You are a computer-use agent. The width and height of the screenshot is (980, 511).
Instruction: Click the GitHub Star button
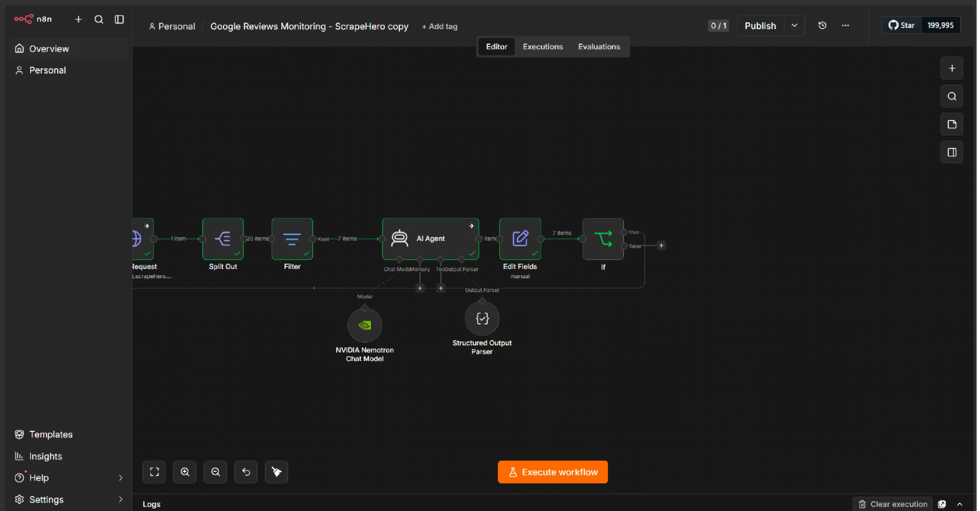click(x=902, y=25)
